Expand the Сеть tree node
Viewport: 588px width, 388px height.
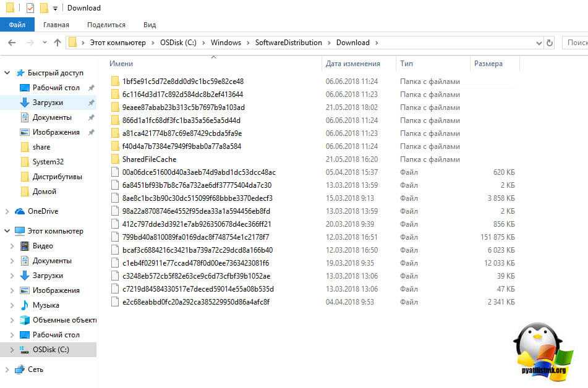(x=7, y=369)
